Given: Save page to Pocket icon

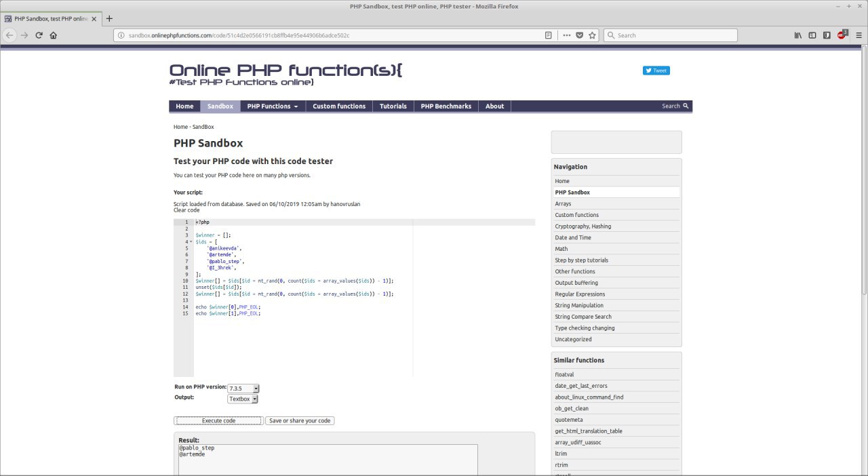Looking at the screenshot, I should 580,35.
